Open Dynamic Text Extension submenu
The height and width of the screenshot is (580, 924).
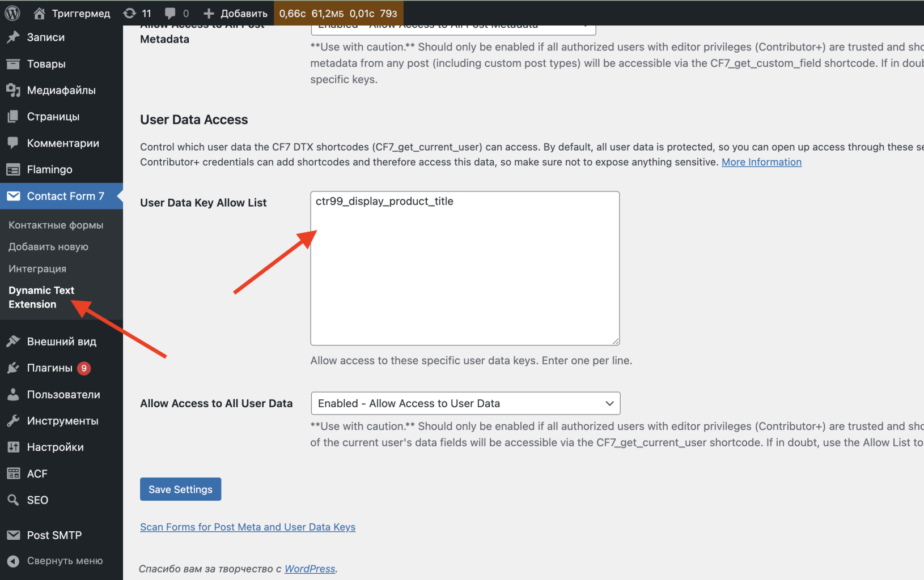(x=41, y=297)
